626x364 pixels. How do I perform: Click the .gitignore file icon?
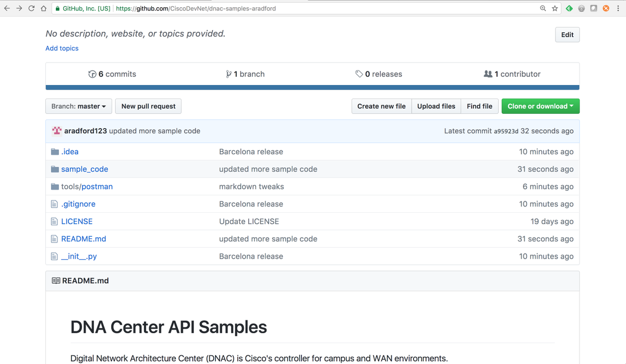(54, 204)
